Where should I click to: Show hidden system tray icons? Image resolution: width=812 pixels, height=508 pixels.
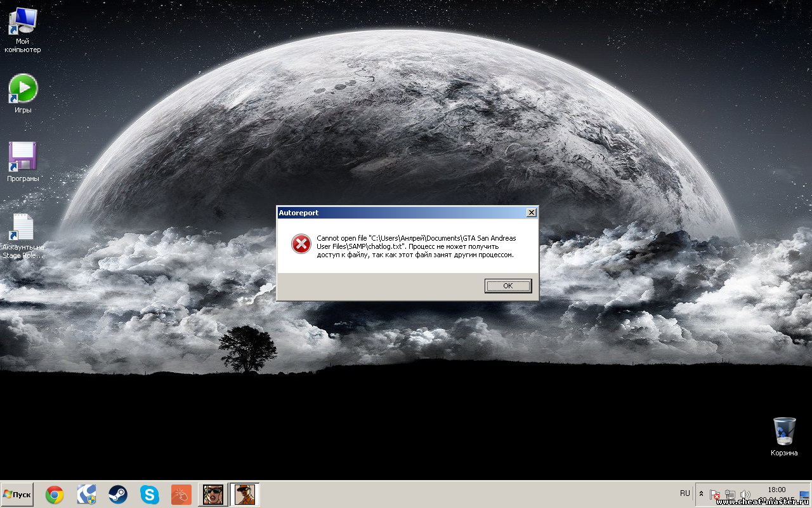click(x=701, y=494)
